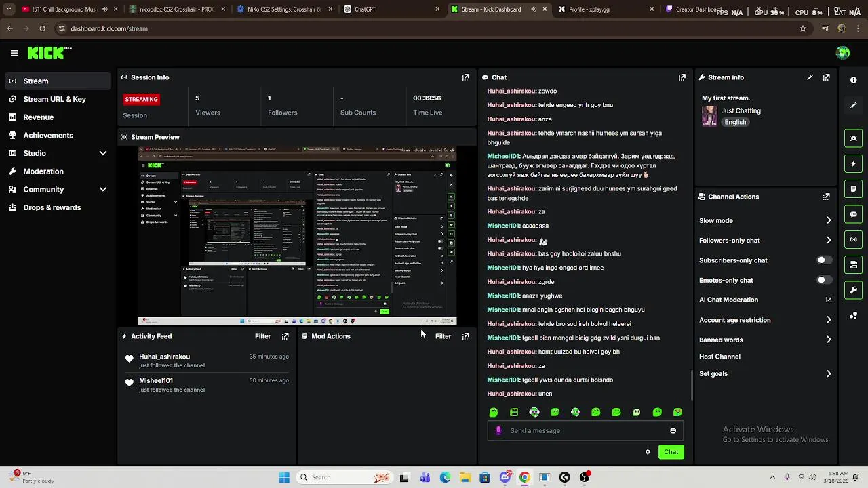Edit stream info with the header pencil icon
Screen dimensions: 868x488
click(x=810, y=77)
